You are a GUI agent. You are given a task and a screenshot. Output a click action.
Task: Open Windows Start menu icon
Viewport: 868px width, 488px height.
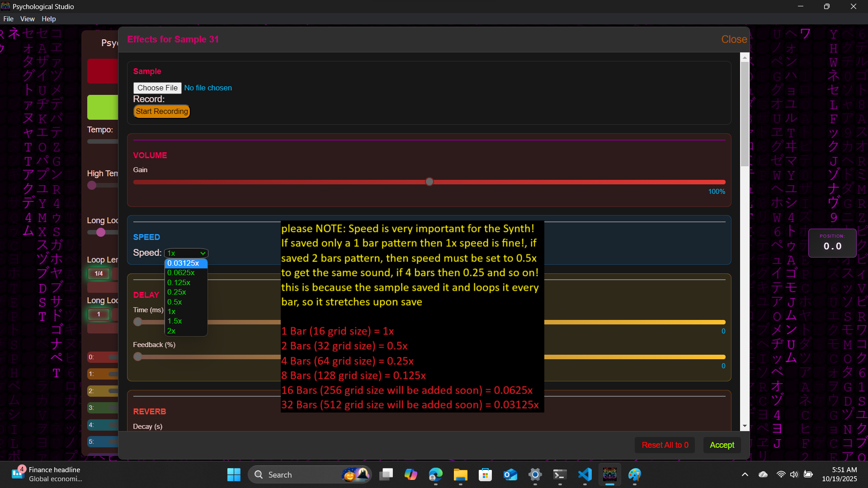(x=234, y=474)
